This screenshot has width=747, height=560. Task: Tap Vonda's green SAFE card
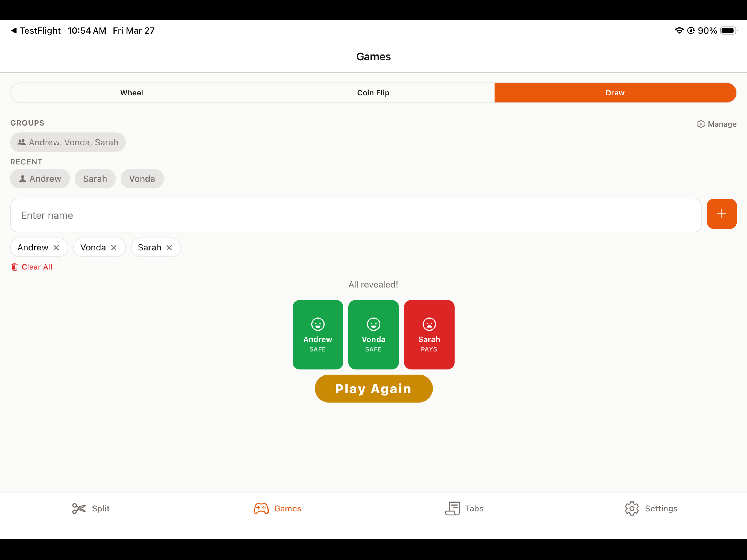(x=373, y=334)
